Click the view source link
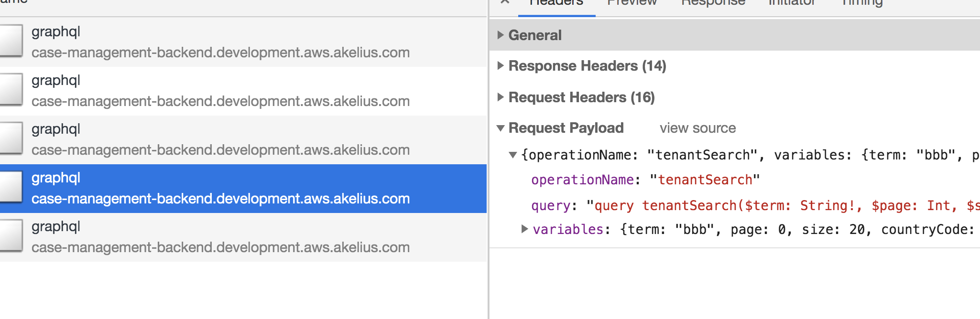This screenshot has width=980, height=319. pyautogui.click(x=698, y=128)
